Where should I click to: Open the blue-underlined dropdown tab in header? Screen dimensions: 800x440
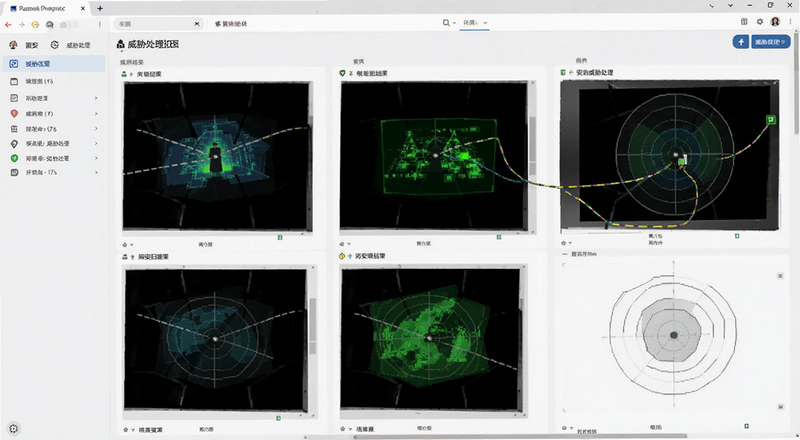coord(474,23)
